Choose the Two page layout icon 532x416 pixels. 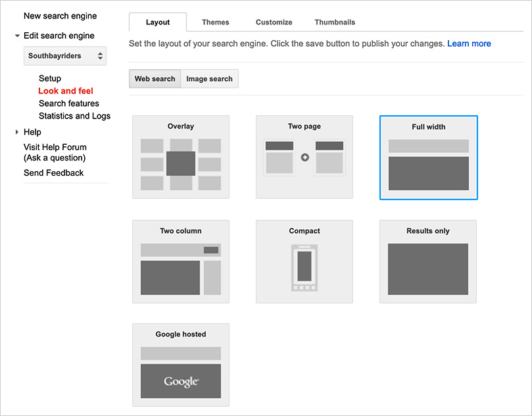pyautogui.click(x=304, y=157)
